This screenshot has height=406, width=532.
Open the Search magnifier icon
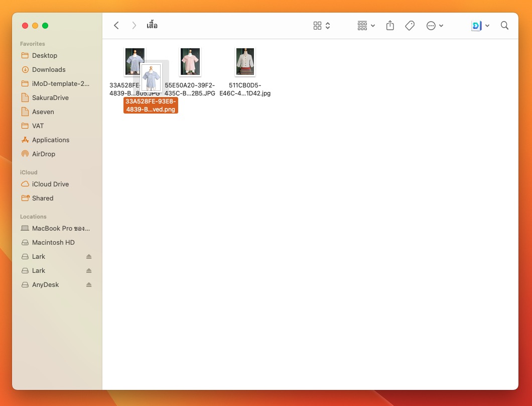point(504,26)
